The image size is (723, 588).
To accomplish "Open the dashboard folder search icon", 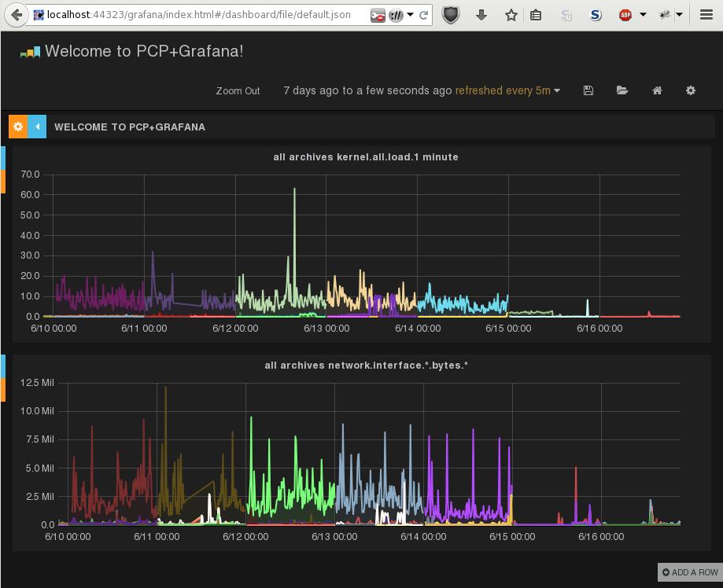I will (x=622, y=90).
